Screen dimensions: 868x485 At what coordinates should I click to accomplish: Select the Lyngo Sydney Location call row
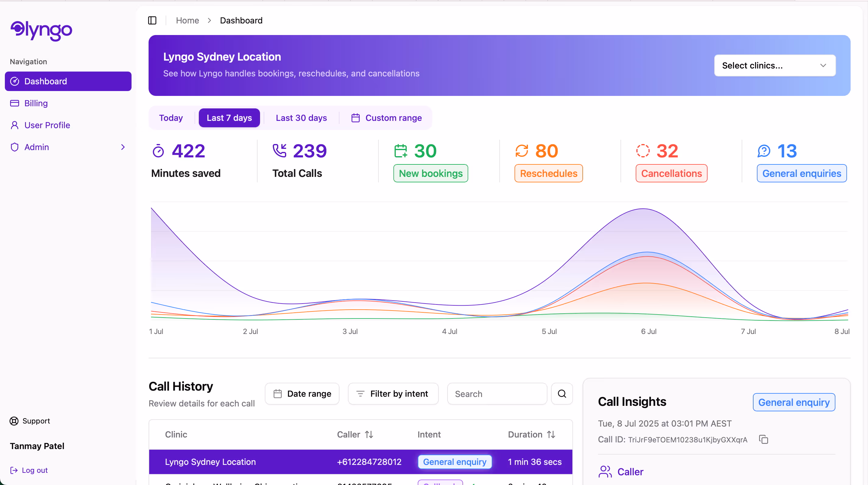360,462
